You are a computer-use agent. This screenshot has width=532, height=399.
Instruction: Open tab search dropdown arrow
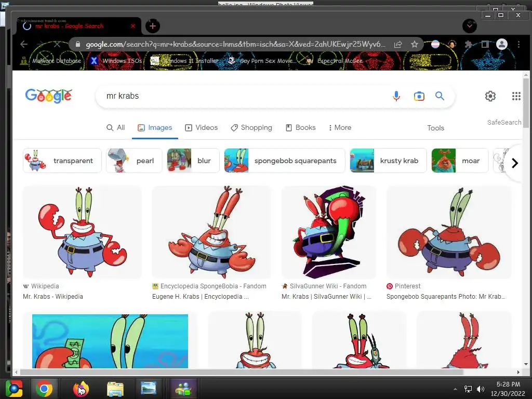click(x=470, y=26)
